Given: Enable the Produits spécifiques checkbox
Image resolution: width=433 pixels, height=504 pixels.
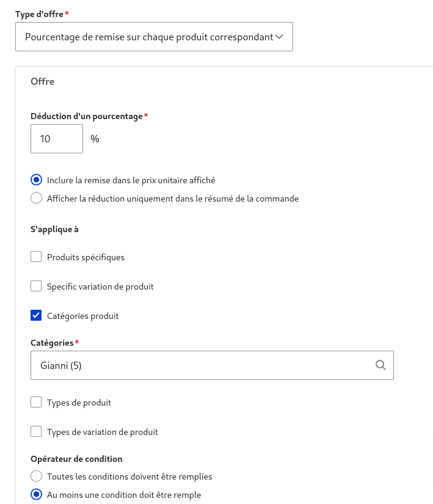Looking at the screenshot, I should tap(36, 257).
